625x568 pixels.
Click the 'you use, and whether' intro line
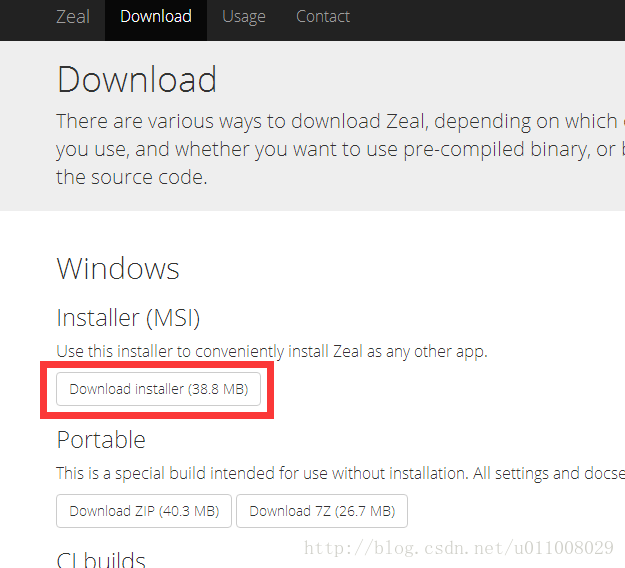coord(340,149)
